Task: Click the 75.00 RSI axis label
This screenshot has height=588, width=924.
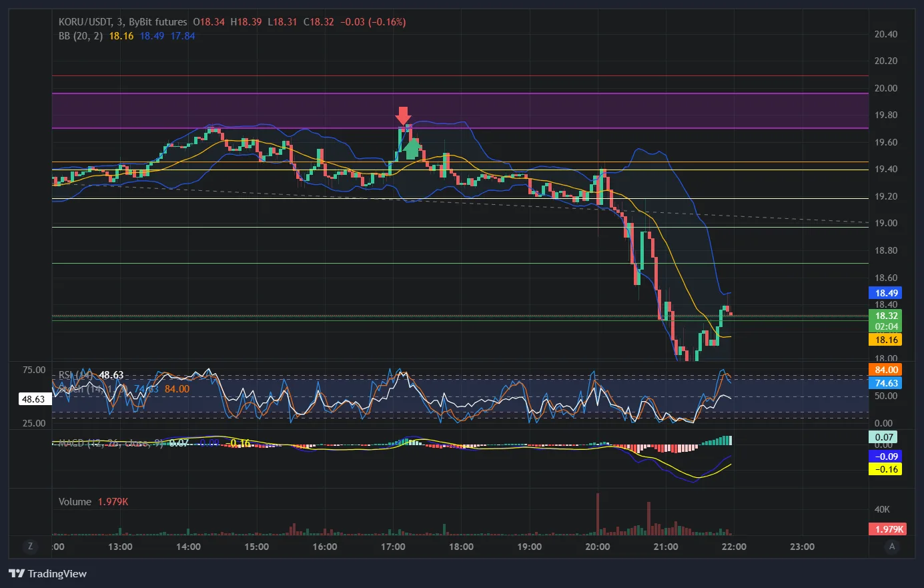Action: tap(34, 370)
